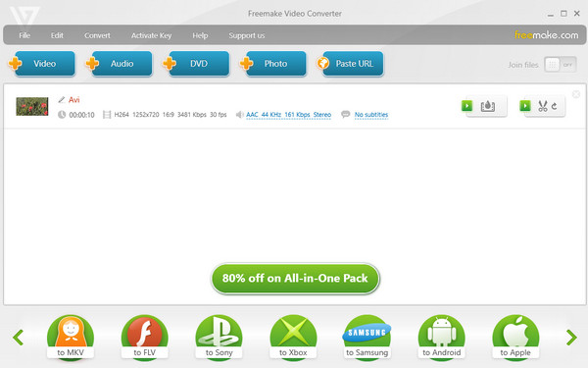Viewport: 588px width, 368px height.
Task: Click the green play button beside the watermark icon
Action: coord(466,106)
